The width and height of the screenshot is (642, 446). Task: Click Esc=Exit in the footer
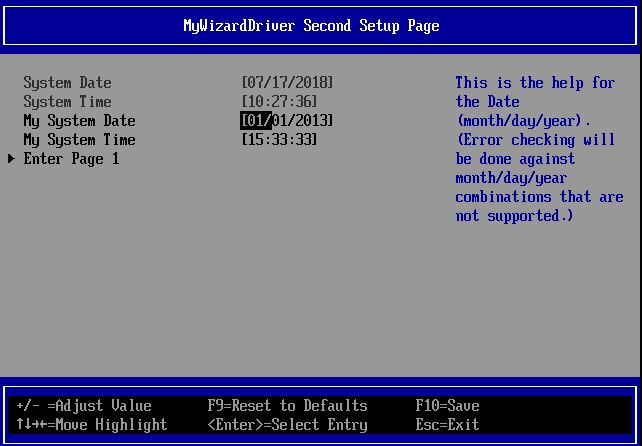447,425
